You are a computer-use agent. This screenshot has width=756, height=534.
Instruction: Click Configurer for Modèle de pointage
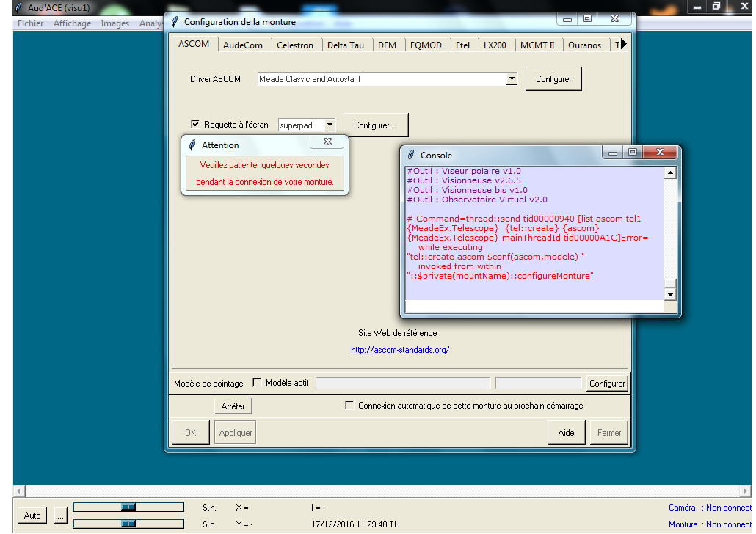(x=607, y=383)
